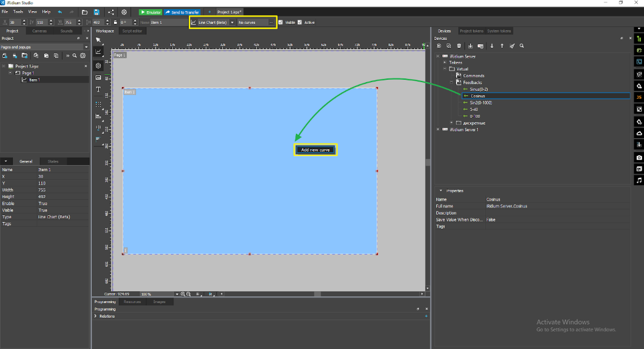Click the music note icon in right sidebar
The width and height of the screenshot is (644, 349).
(639, 180)
